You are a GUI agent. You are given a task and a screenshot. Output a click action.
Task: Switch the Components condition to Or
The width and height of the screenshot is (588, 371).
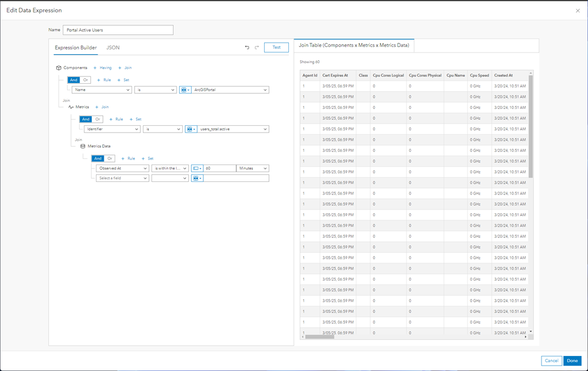click(86, 79)
